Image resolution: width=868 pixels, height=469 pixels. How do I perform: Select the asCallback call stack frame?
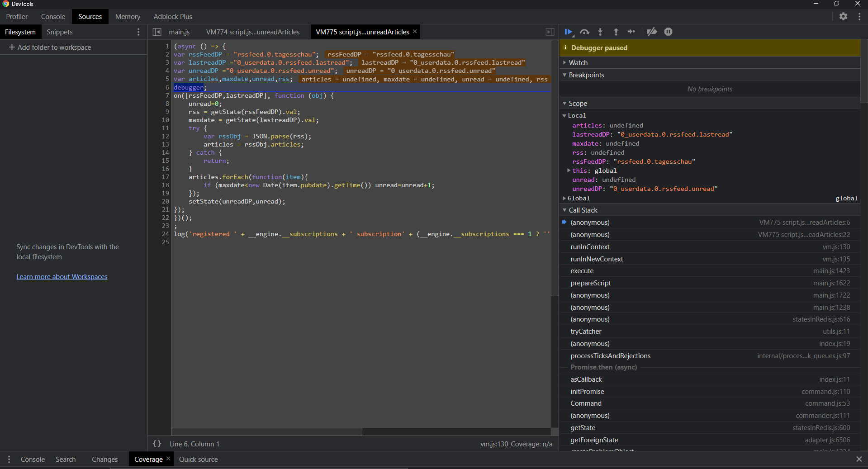point(710,379)
